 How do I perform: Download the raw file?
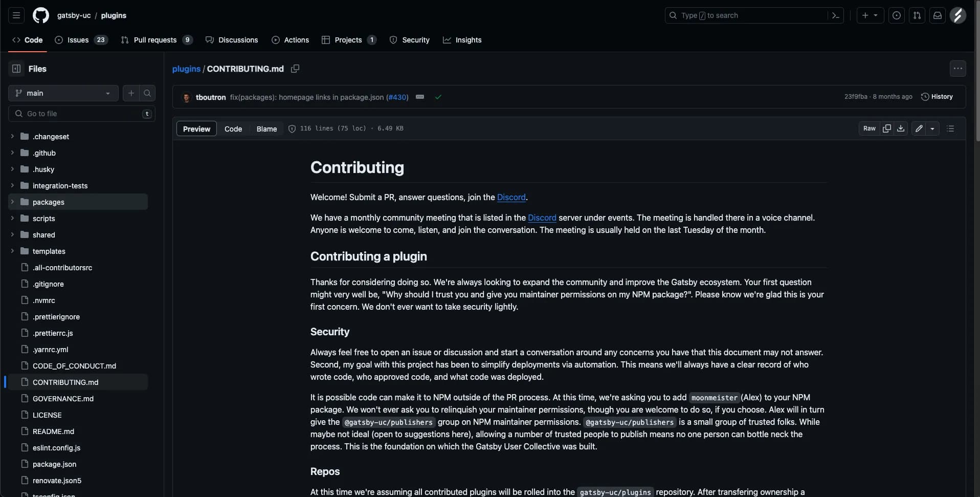click(901, 128)
